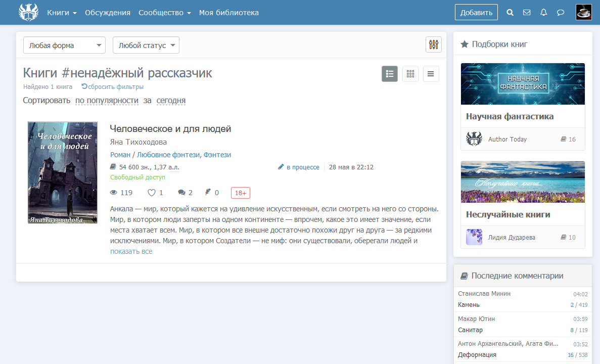The height and width of the screenshot is (364, 600).
Task: Expand the 'Любая форма' dropdown
Action: [x=64, y=45]
